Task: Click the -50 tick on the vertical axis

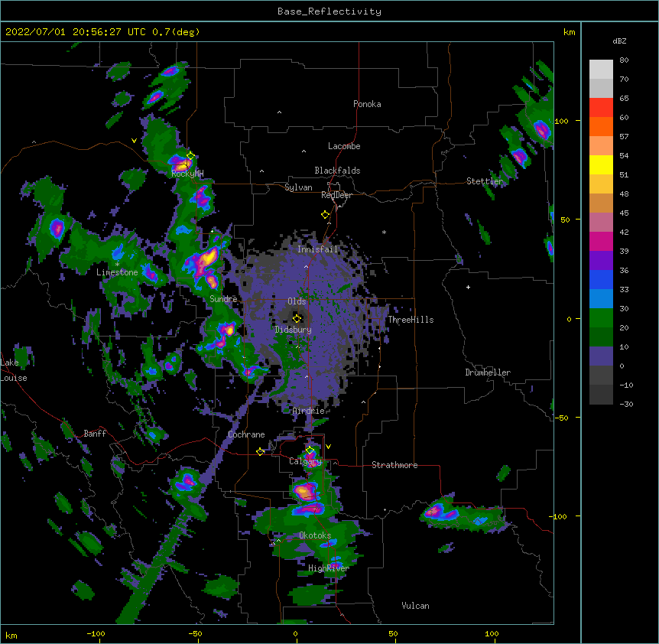Action: pyautogui.click(x=561, y=418)
